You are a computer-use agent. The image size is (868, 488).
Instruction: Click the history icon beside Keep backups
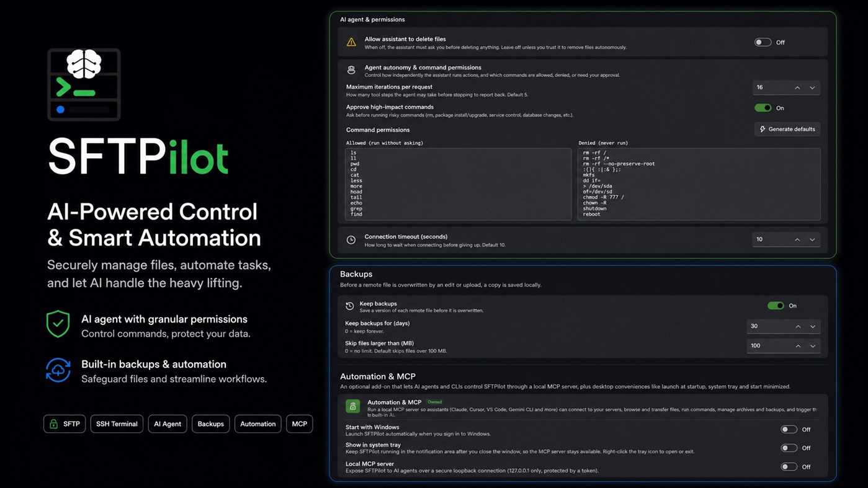[x=349, y=306]
